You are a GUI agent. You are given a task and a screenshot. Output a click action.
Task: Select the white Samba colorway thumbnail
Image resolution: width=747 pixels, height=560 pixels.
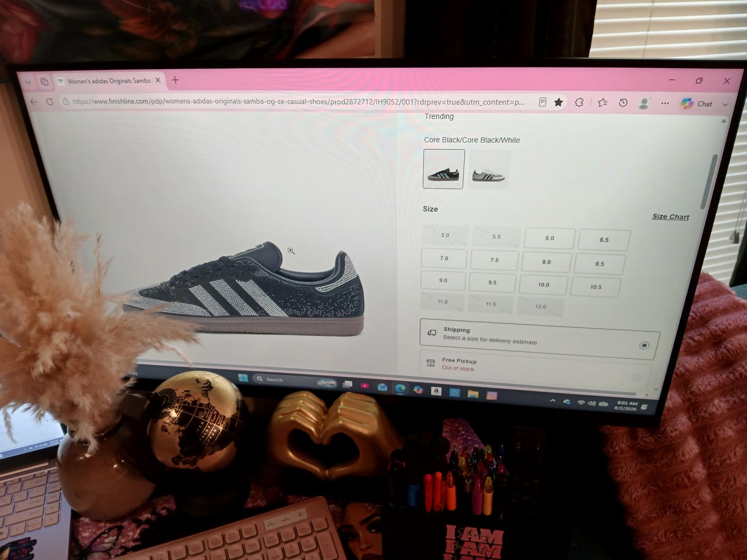coord(488,170)
